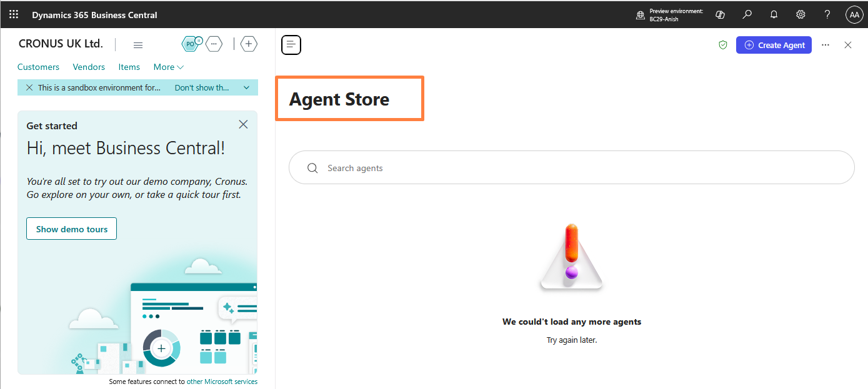Open the Tell Me search magnifier
Viewport: 868px width, 389px height.
[747, 14]
